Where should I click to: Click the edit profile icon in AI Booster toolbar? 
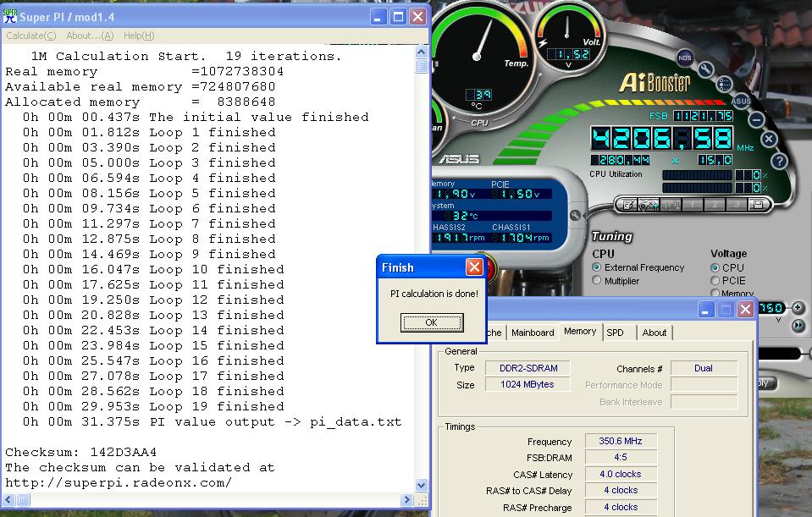tap(627, 205)
